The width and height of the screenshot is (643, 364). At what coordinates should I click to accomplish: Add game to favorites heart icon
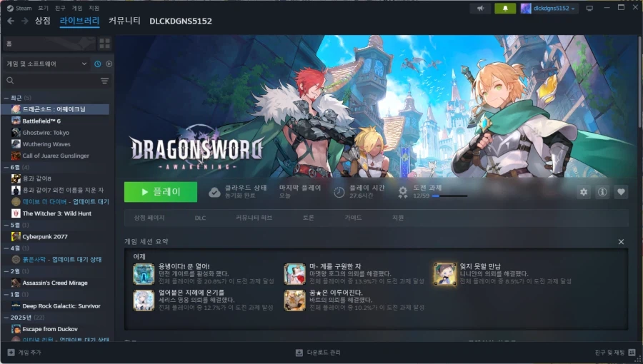(x=622, y=192)
